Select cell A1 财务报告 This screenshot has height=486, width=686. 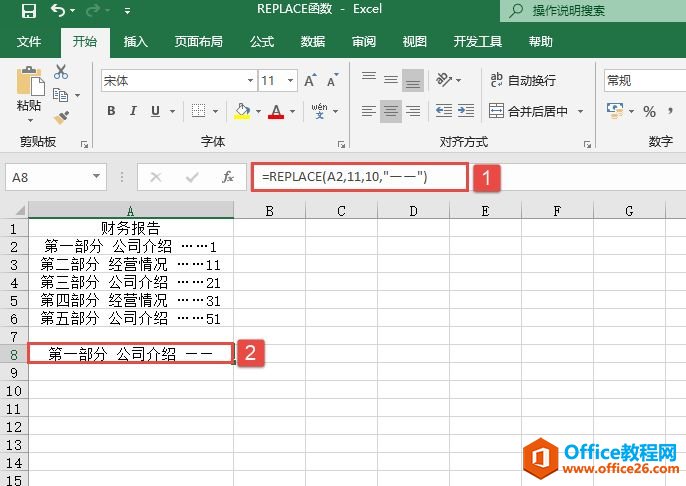130,228
